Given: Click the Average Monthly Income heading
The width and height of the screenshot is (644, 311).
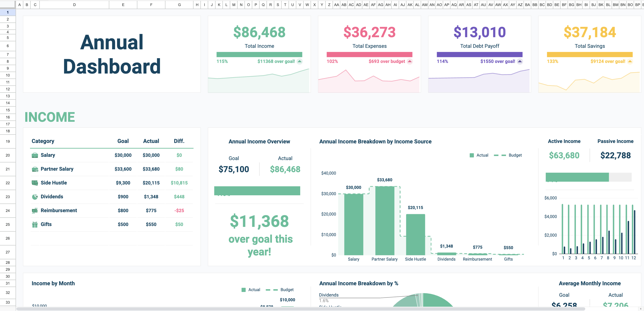Looking at the screenshot, I should (x=590, y=284).
